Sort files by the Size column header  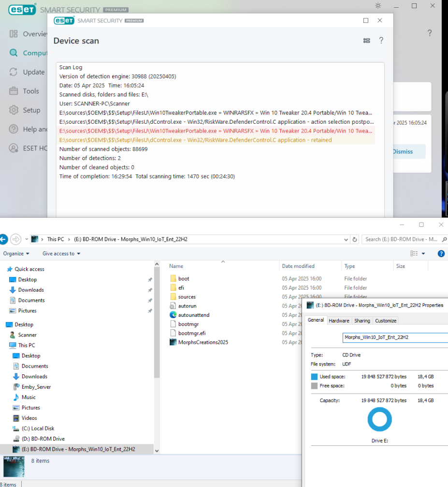pos(401,266)
